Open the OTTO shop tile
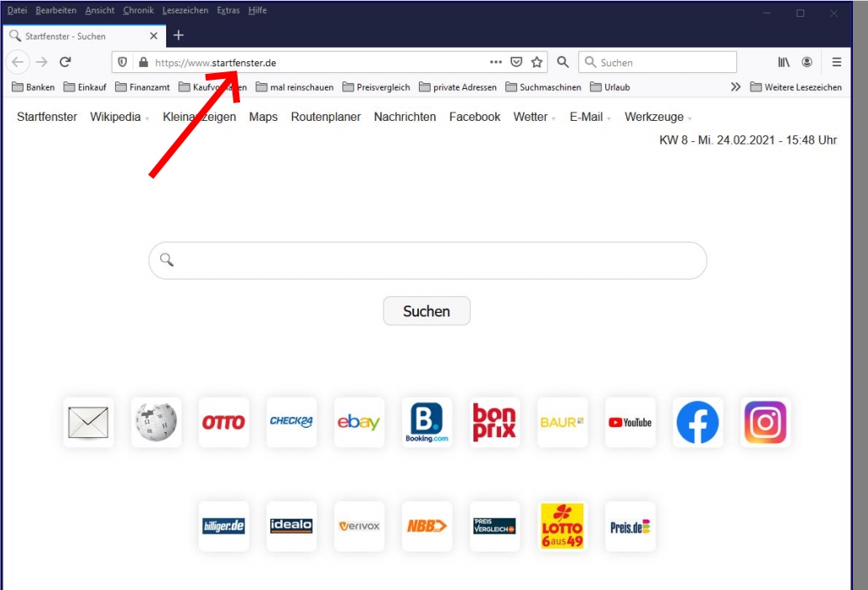Image resolution: width=868 pixels, height=590 pixels. pos(223,422)
